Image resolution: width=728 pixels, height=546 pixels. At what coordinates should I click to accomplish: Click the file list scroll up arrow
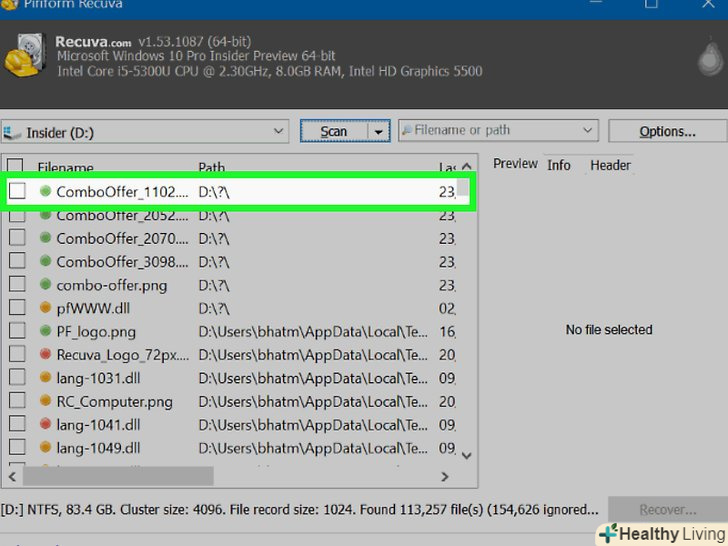[467, 166]
